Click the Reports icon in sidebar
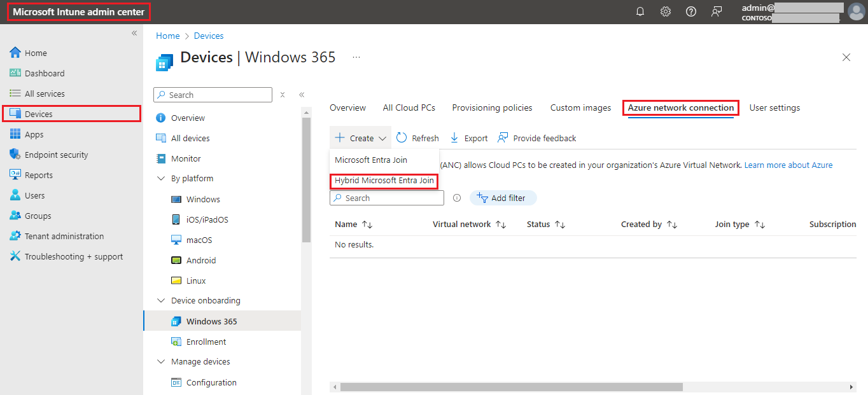The height and width of the screenshot is (395, 868). point(15,175)
